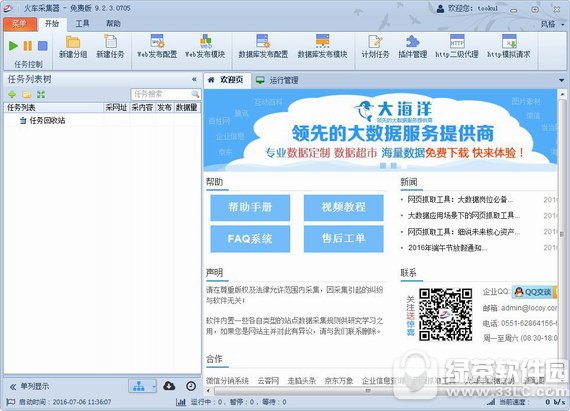This screenshot has height=411, width=570.
Task: Open the FAQ系统 button
Action: (250, 239)
